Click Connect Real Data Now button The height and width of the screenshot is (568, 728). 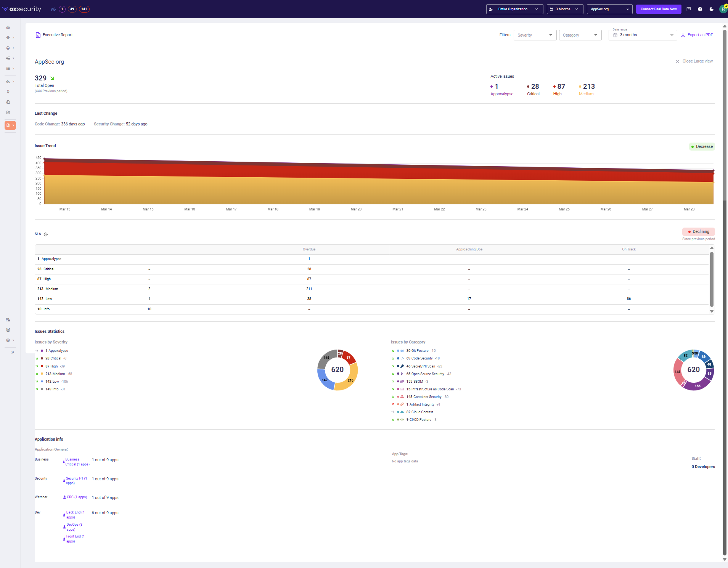pos(658,9)
